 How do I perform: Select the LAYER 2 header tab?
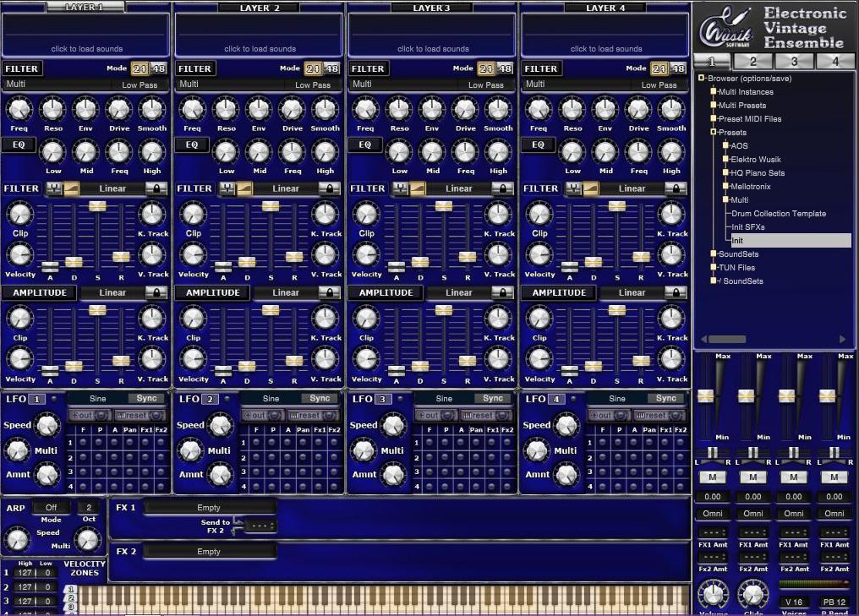[x=259, y=8]
